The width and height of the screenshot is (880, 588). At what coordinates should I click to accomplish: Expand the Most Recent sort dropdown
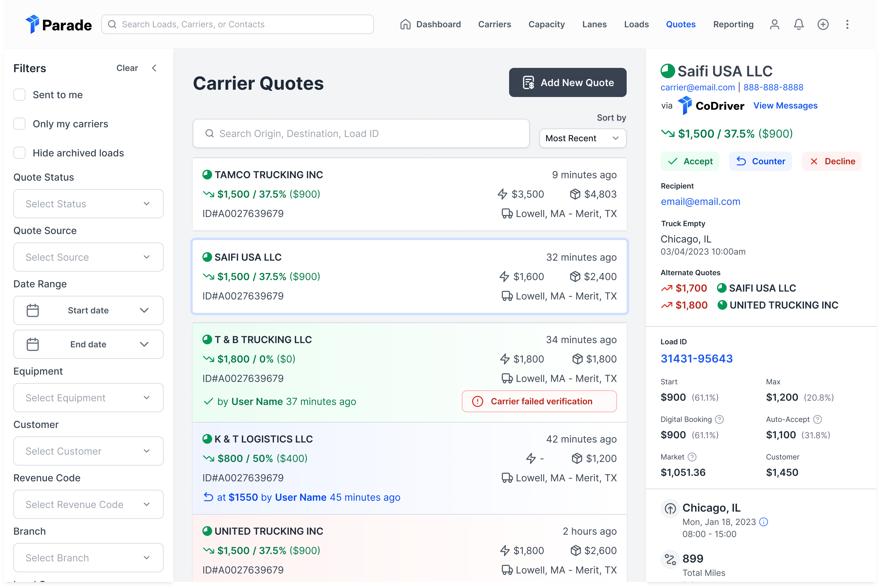[582, 139]
